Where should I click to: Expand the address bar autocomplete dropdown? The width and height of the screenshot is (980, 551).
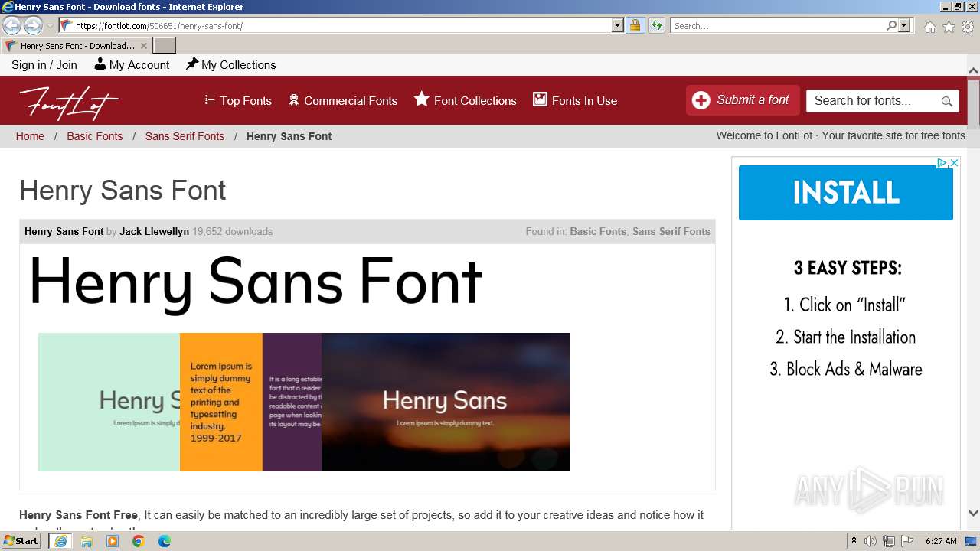coord(618,25)
